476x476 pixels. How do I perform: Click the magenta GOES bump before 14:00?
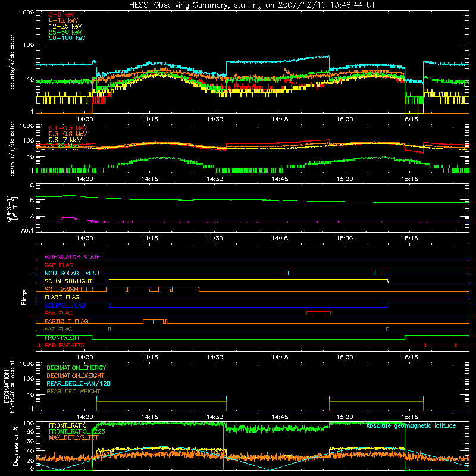[68, 218]
